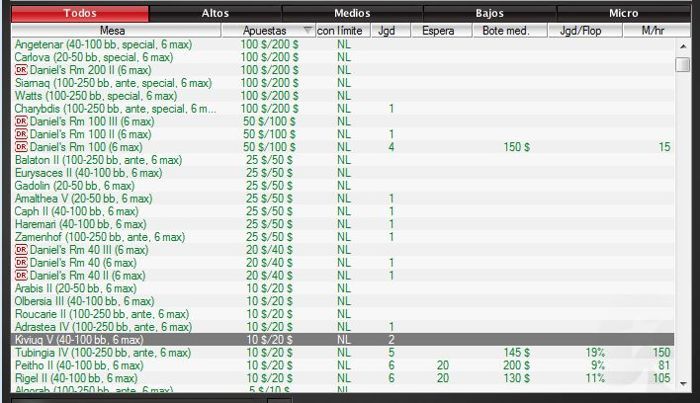Select the Rigel II table row

tap(343, 378)
